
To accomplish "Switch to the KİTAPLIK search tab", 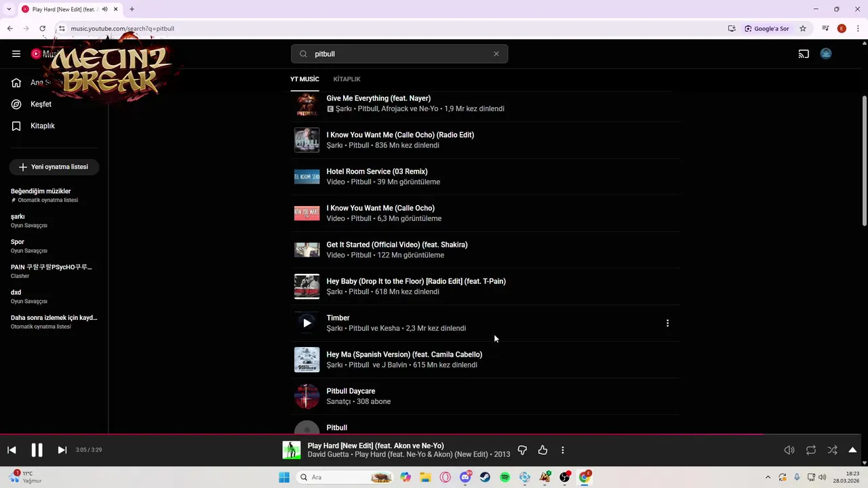I will (x=347, y=79).
